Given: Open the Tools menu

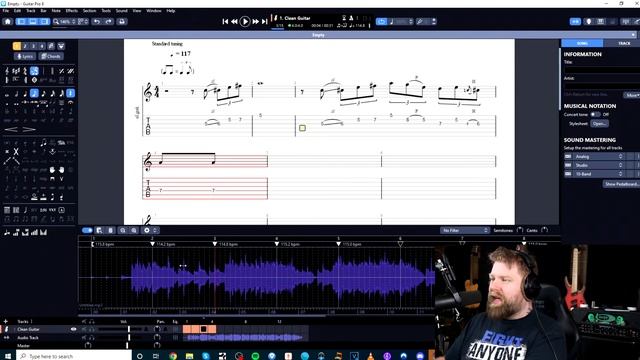Looking at the screenshot, I should point(106,11).
